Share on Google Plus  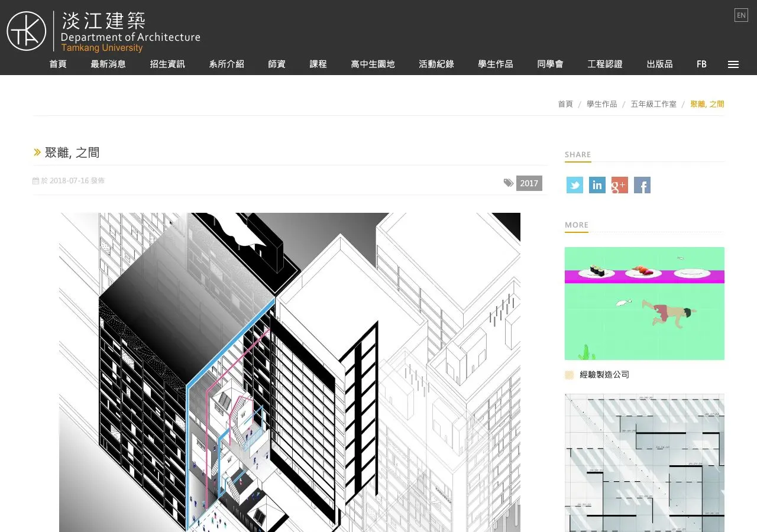[x=620, y=185]
